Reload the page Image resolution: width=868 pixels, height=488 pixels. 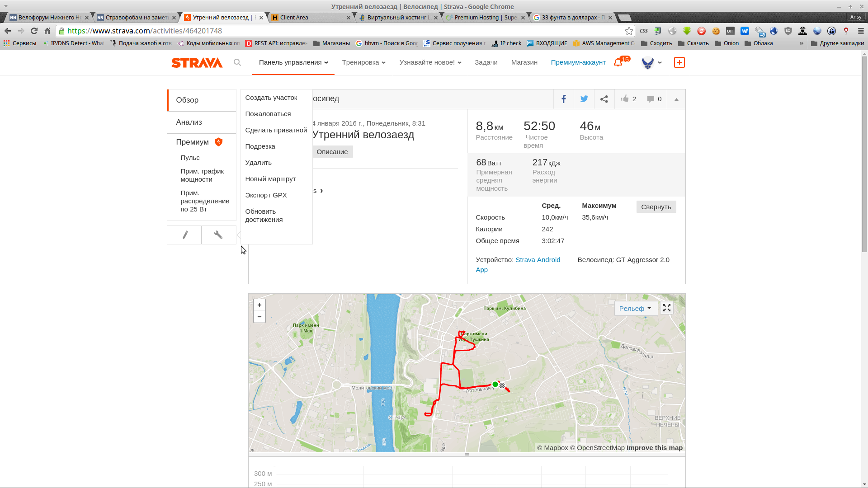click(x=34, y=31)
